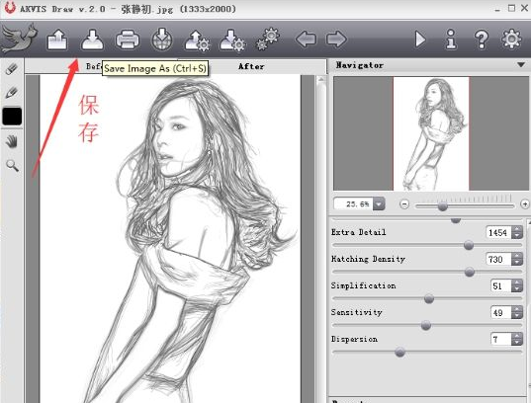This screenshot has height=403, width=532.
Task: Open Help with the question mark icon
Action: pyautogui.click(x=482, y=40)
